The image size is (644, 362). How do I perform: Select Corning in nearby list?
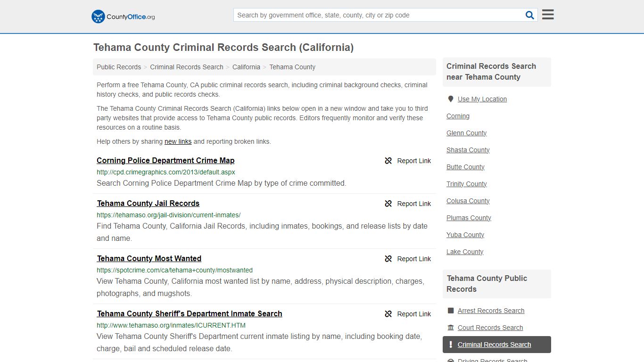[x=458, y=116]
